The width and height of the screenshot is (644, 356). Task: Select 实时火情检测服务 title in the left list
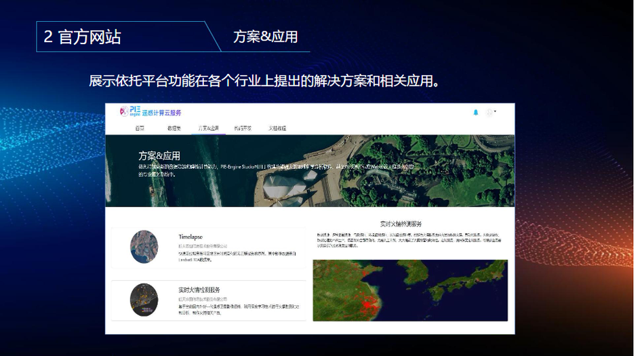(199, 290)
